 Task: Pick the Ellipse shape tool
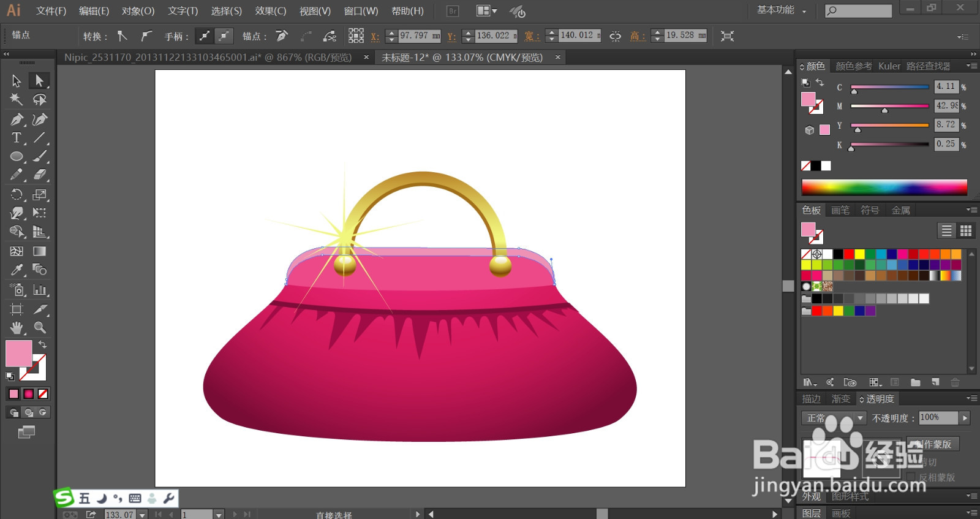tap(17, 157)
